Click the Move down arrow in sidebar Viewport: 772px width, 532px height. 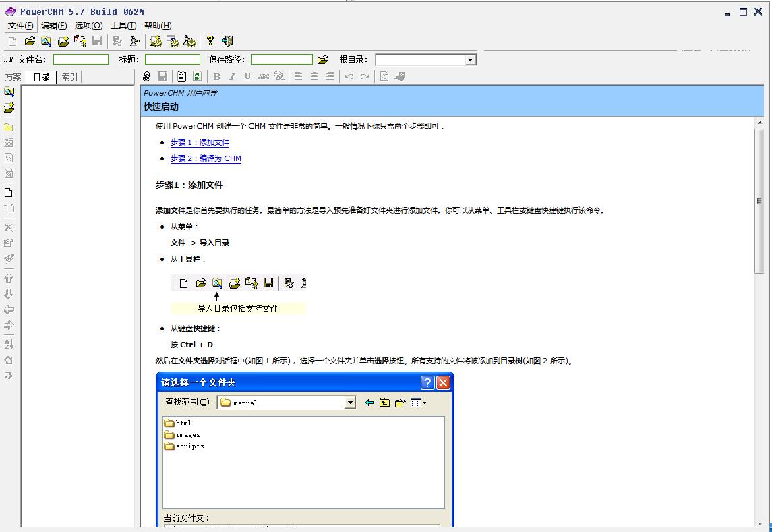[9, 294]
